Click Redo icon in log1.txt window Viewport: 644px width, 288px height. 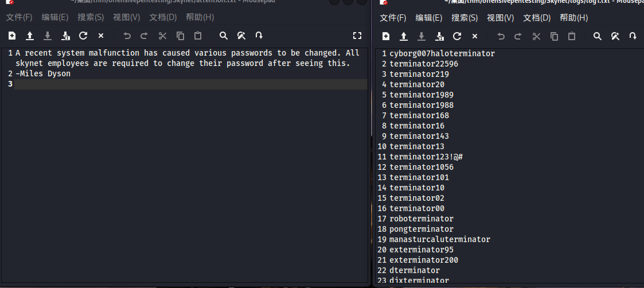[518, 36]
